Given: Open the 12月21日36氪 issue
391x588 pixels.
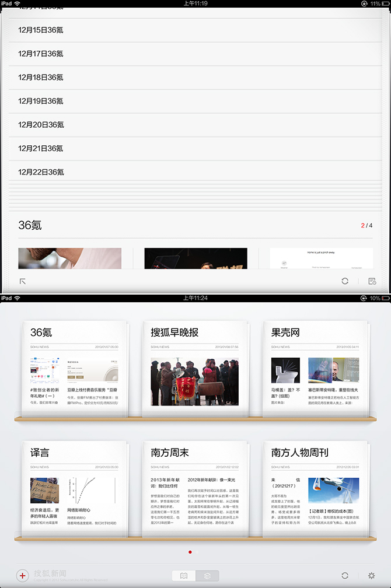Looking at the screenshot, I should pyautogui.click(x=195, y=149).
